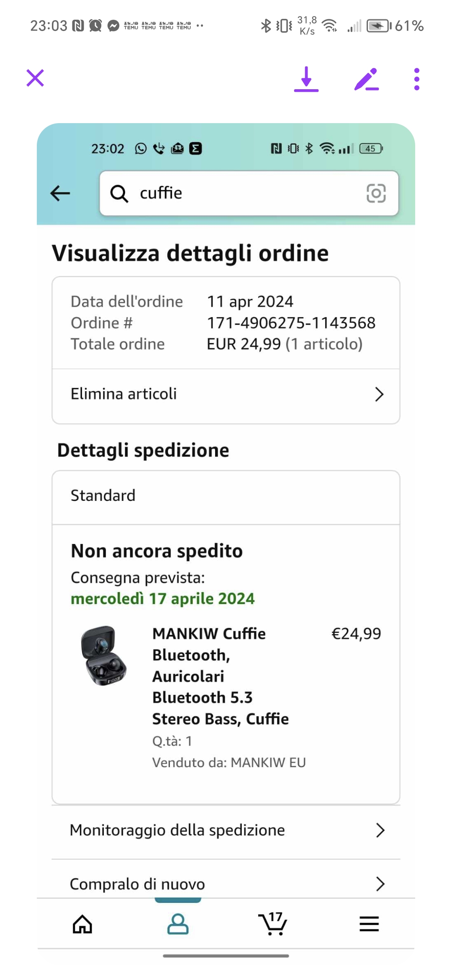Expand Monitoraggio della spedizione chevron

pos(380,830)
